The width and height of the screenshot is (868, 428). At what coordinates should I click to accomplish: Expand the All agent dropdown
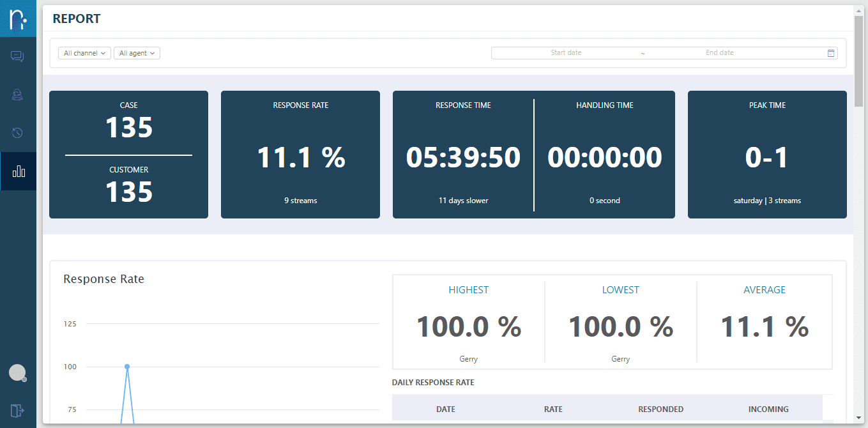click(137, 53)
